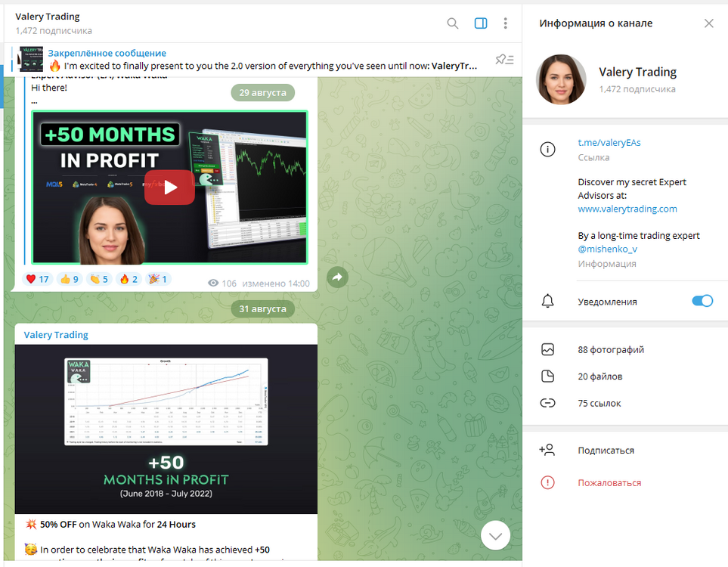Click the clapping reaction with count 5

[99, 279]
